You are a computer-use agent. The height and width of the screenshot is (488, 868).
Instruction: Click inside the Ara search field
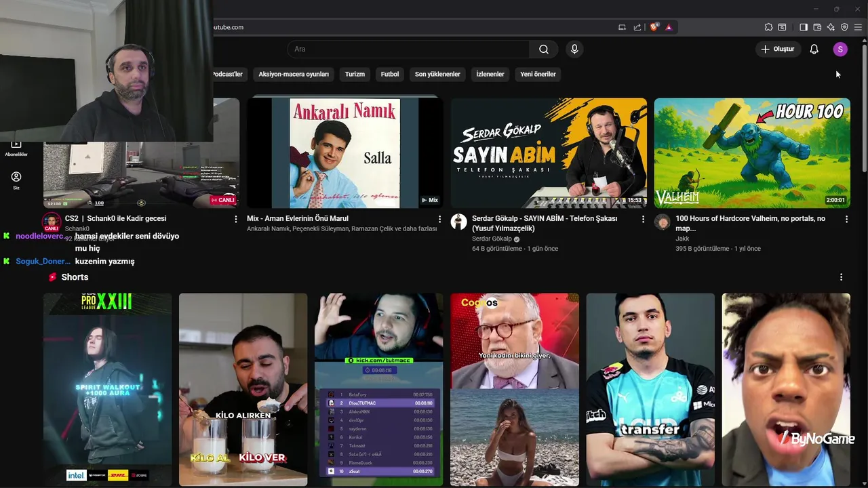[x=408, y=49]
